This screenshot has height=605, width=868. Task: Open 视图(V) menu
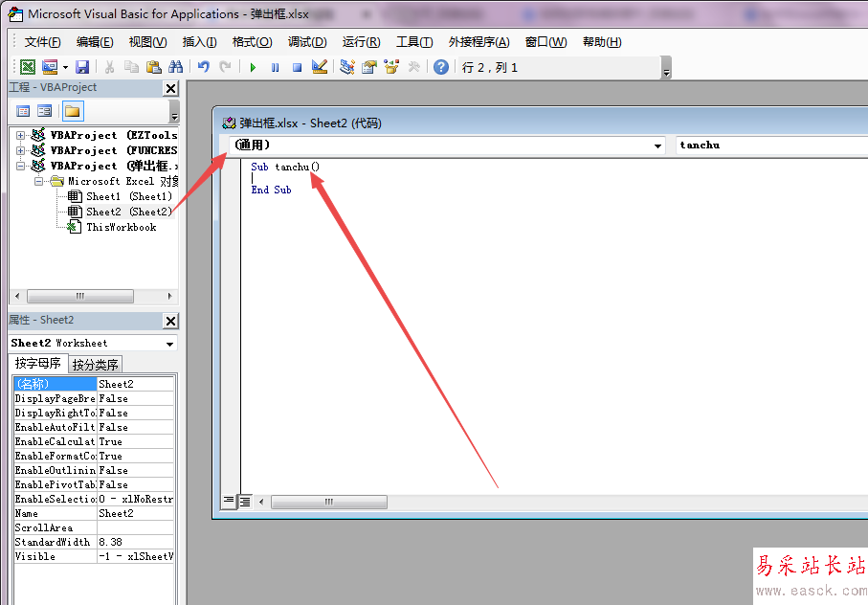147,42
